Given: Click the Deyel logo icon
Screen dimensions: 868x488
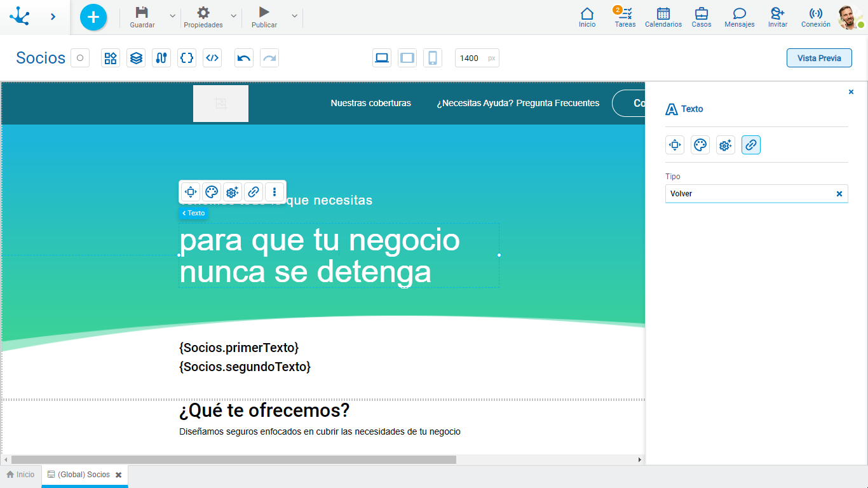Looking at the screenshot, I should click(20, 16).
